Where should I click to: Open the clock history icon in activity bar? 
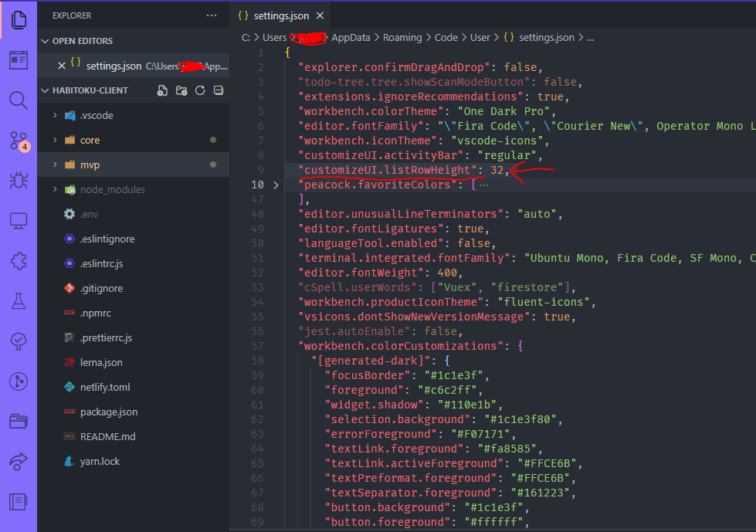tap(18, 381)
